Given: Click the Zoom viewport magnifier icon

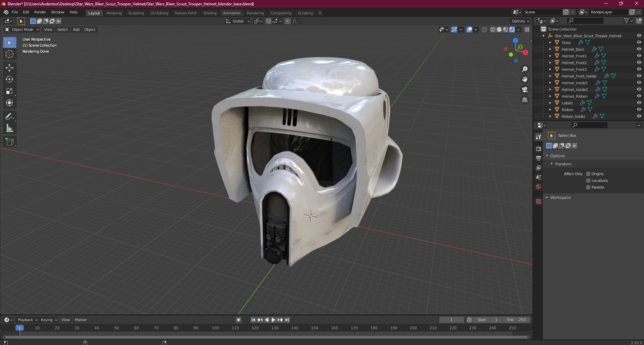Looking at the screenshot, I should click(525, 69).
